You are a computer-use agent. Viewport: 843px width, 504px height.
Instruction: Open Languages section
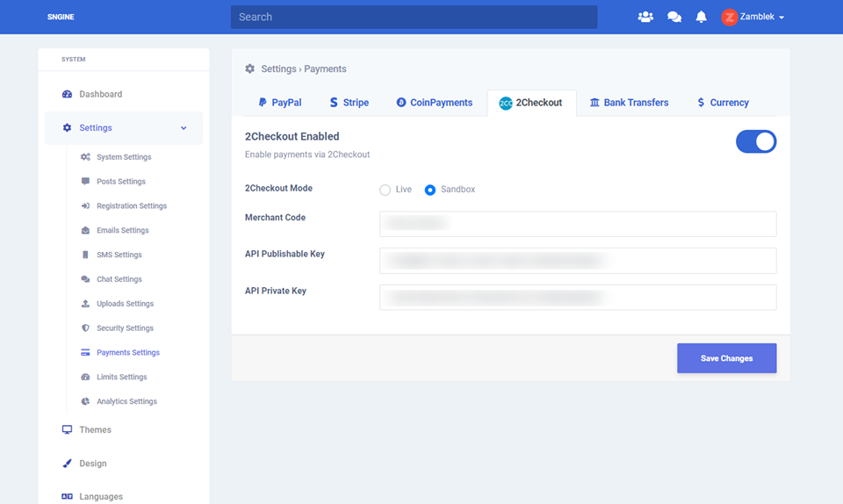click(101, 496)
